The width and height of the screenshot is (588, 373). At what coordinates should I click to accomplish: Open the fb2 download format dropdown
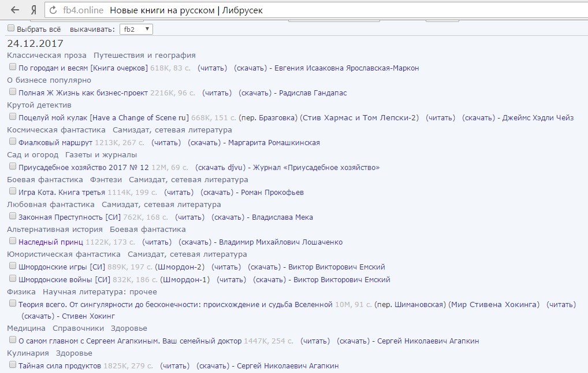click(136, 29)
